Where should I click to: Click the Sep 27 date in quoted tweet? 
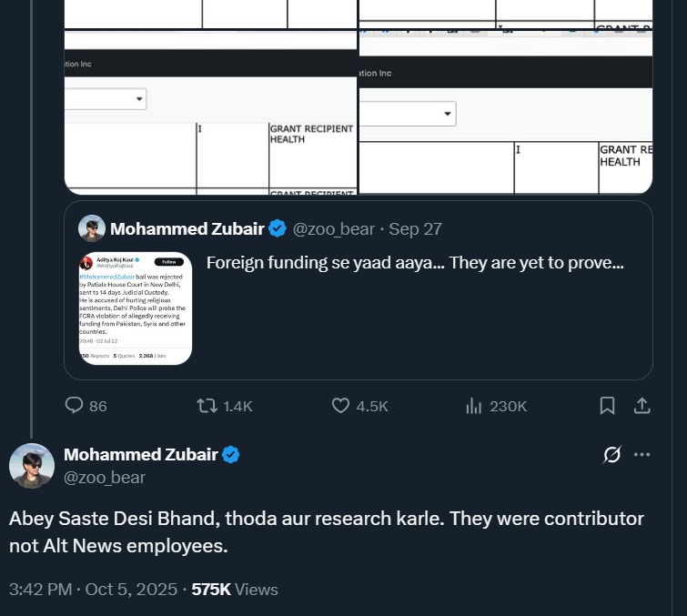coord(421,229)
